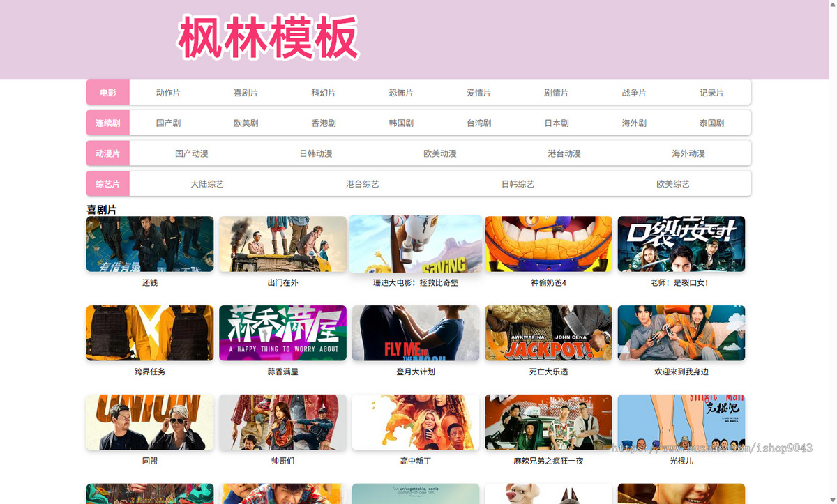Open the 光棍儿 poster thumbnail
The image size is (837, 504).
681,422
